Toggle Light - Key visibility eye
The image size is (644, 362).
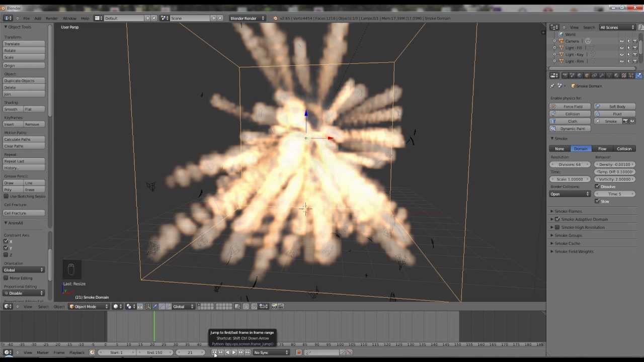pos(622,54)
